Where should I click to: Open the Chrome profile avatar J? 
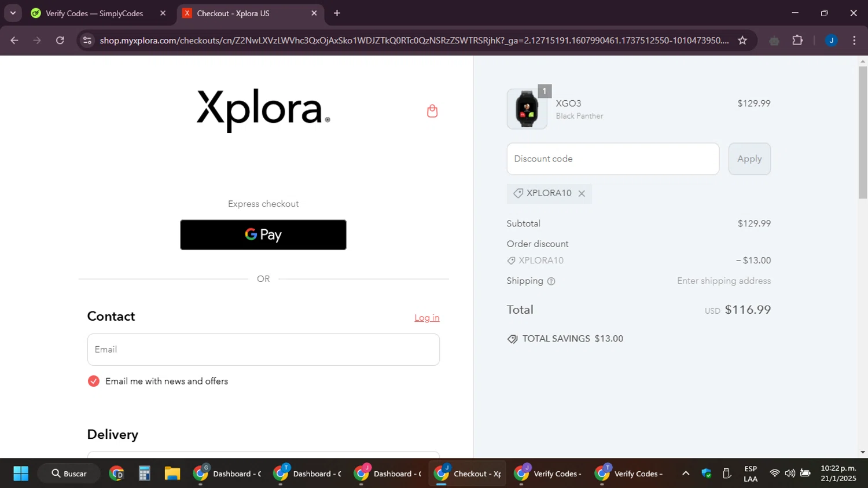pos(831,41)
